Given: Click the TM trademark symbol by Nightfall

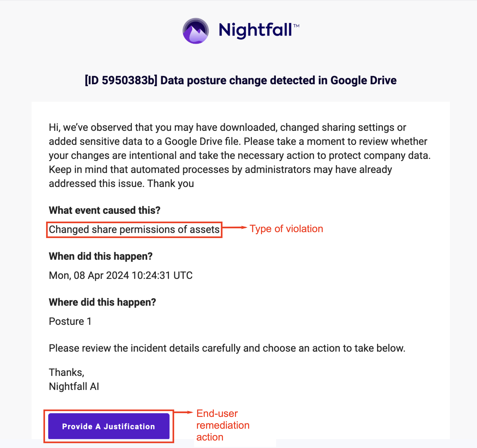Looking at the screenshot, I should coord(296,26).
